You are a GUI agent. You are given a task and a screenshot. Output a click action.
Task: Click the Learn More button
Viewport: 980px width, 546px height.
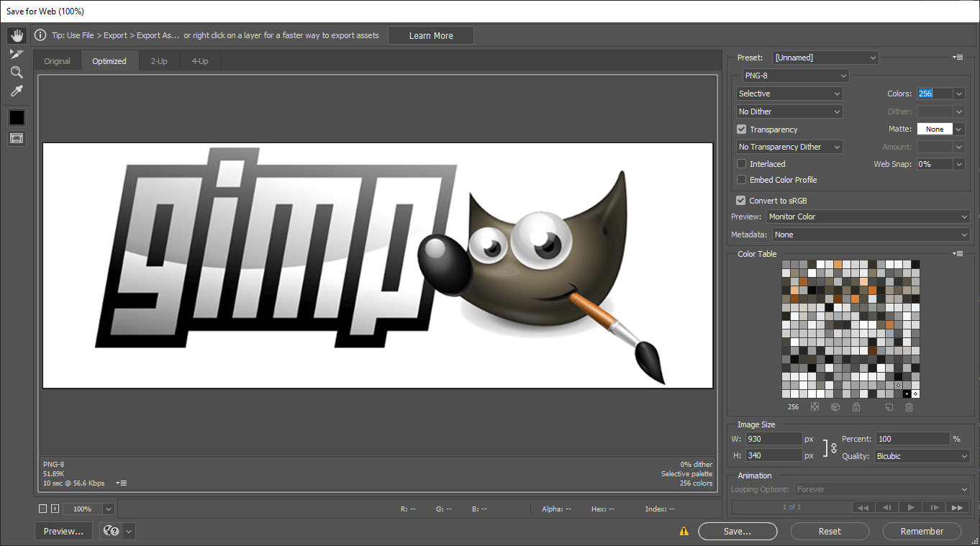(x=431, y=35)
